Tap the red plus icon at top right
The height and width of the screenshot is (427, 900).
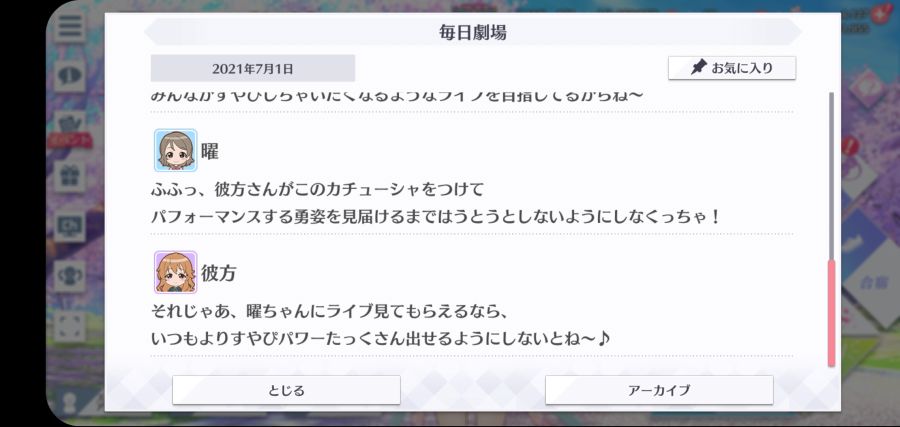pyautogui.click(x=879, y=14)
